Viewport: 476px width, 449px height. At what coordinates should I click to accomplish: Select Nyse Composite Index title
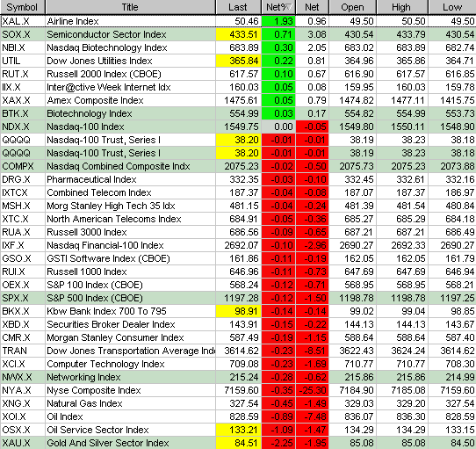pos(94,390)
